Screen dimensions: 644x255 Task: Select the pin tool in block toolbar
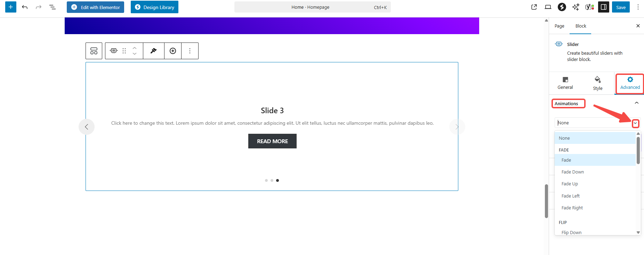click(153, 51)
